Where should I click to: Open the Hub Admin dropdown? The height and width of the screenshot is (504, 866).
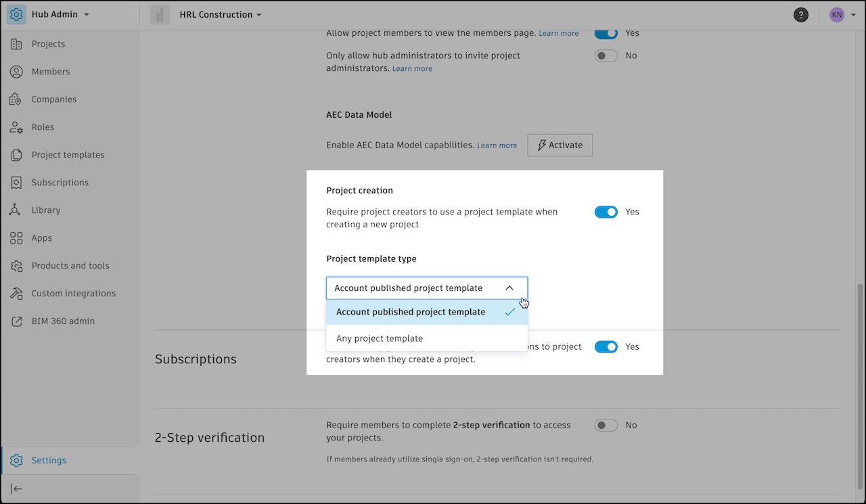coord(60,14)
